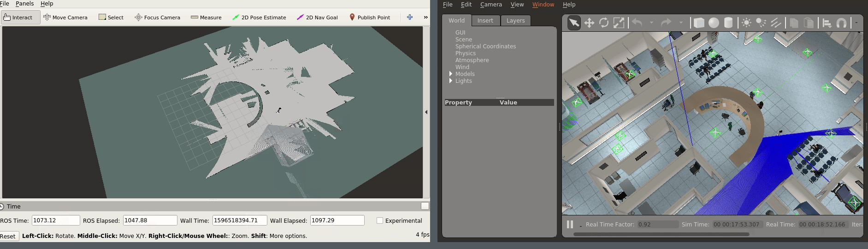The image size is (868, 249).
Task: Show more RViz toolbar tools via chevron
Action: (x=425, y=17)
